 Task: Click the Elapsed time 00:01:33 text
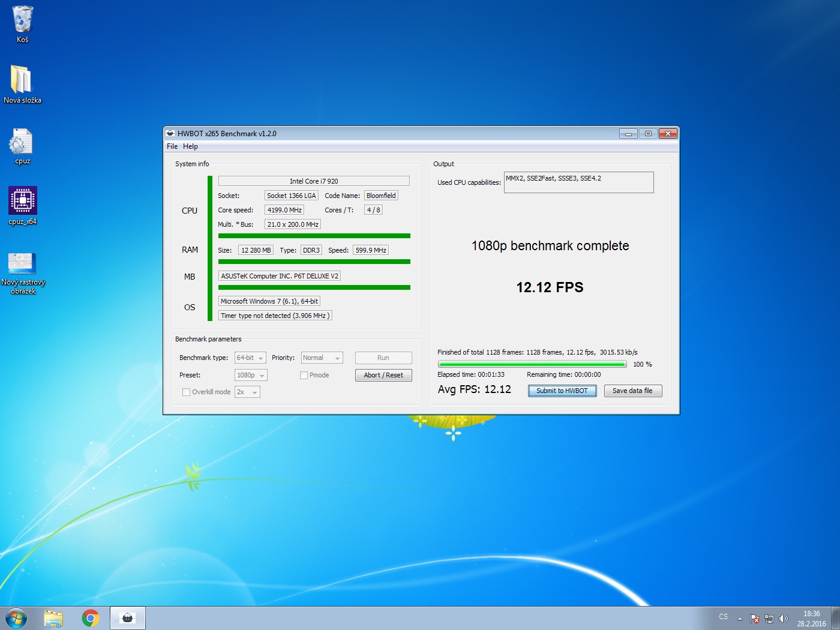pyautogui.click(x=471, y=374)
